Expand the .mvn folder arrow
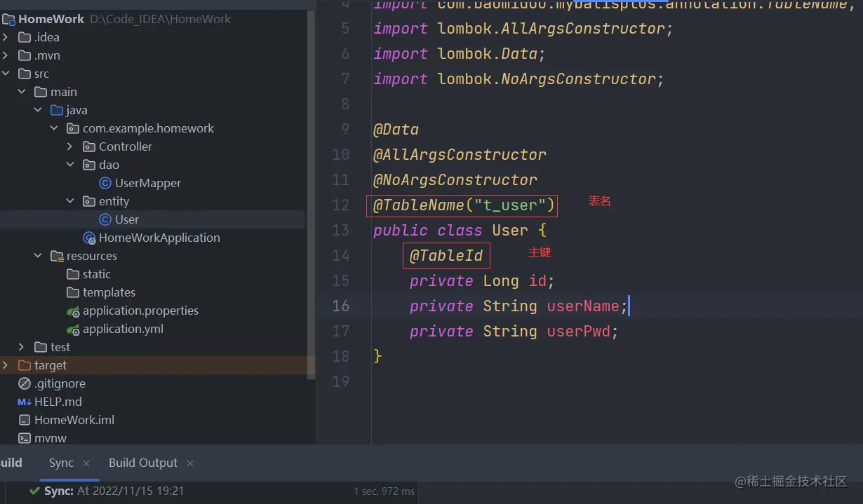 [x=6, y=55]
